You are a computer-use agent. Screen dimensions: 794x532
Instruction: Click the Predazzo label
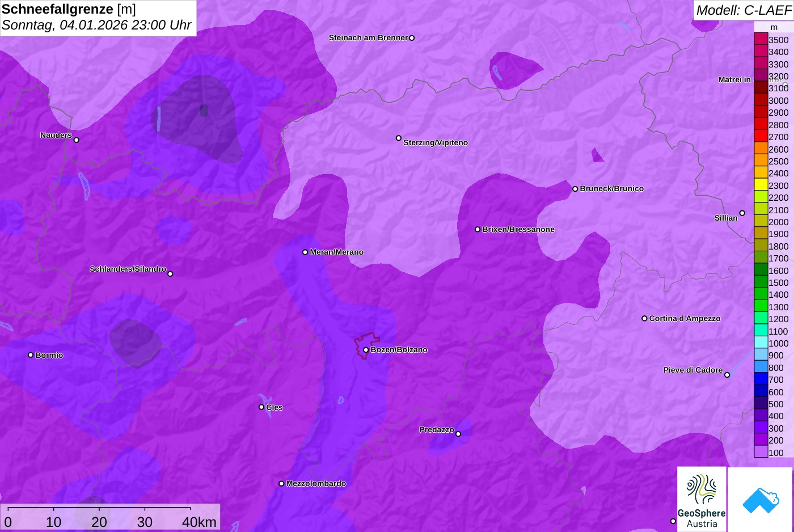tap(437, 429)
